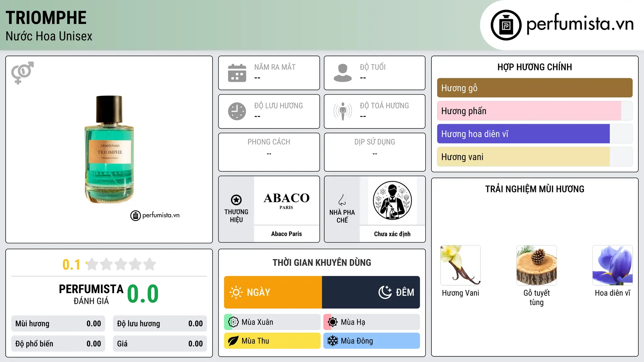Click the Hương phấn accord bar
Viewport: 644px width, 362px height.
pyautogui.click(x=535, y=111)
